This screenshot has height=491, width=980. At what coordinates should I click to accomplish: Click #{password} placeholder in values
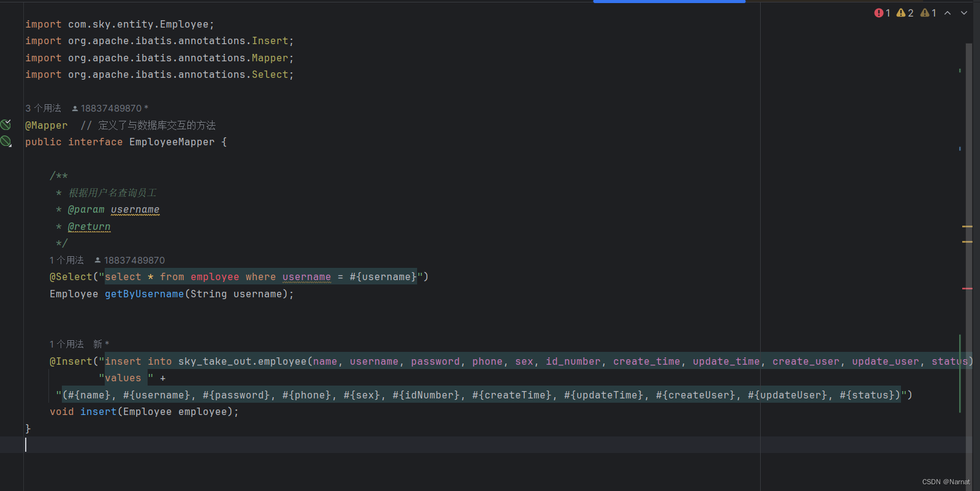236,395
